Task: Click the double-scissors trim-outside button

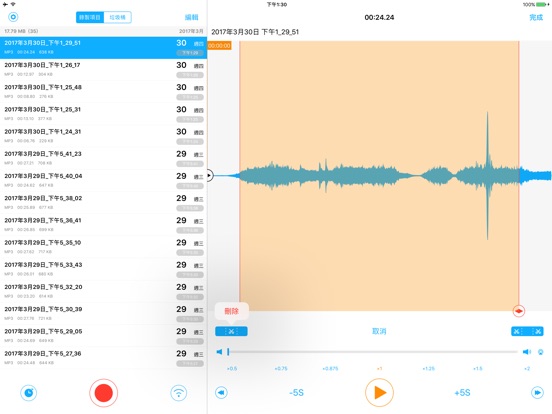Action: pos(527,331)
